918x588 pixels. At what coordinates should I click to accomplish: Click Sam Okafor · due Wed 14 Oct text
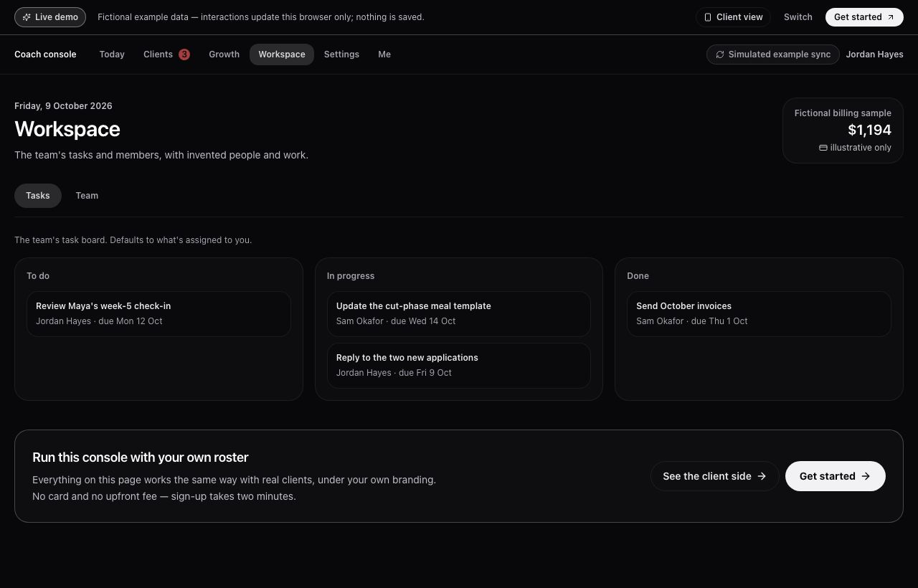click(x=396, y=321)
